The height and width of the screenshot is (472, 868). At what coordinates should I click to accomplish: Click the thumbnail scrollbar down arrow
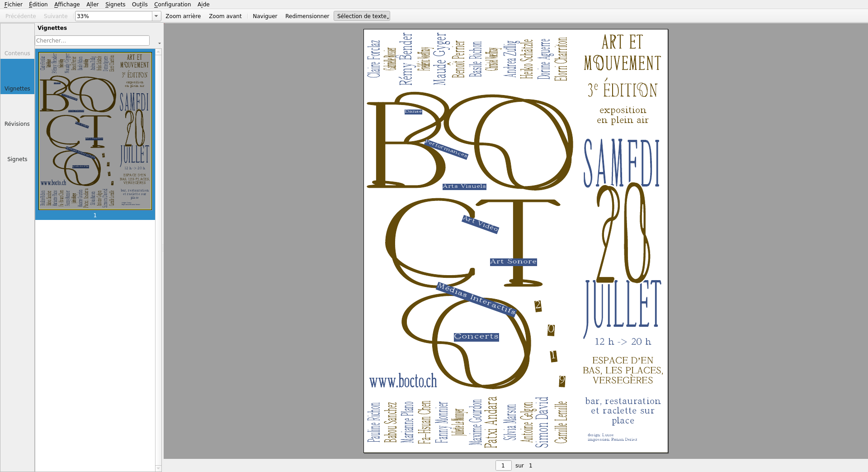pyautogui.click(x=158, y=468)
